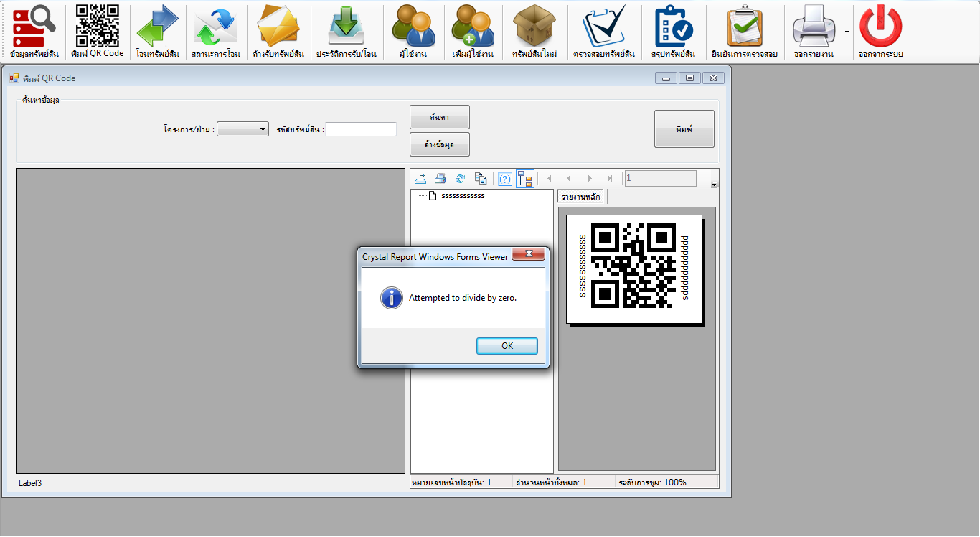Screen dimensions: 980x537
Task: Maximize the พิมพ์ QR Code window
Action: (689, 78)
